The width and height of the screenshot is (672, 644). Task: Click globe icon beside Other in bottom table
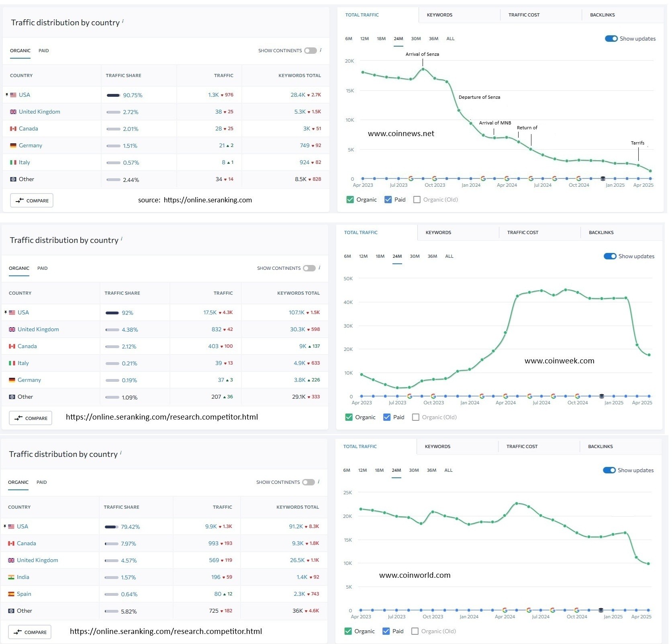click(x=11, y=611)
